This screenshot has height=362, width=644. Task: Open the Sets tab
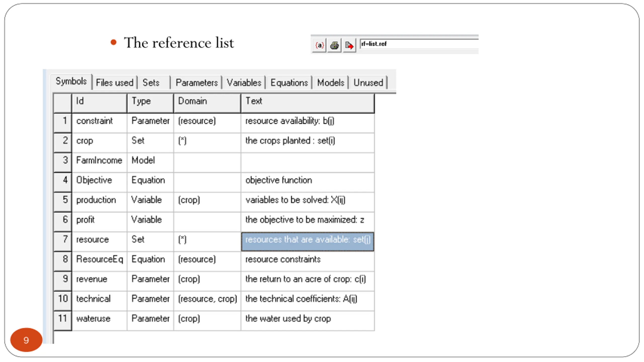point(151,82)
